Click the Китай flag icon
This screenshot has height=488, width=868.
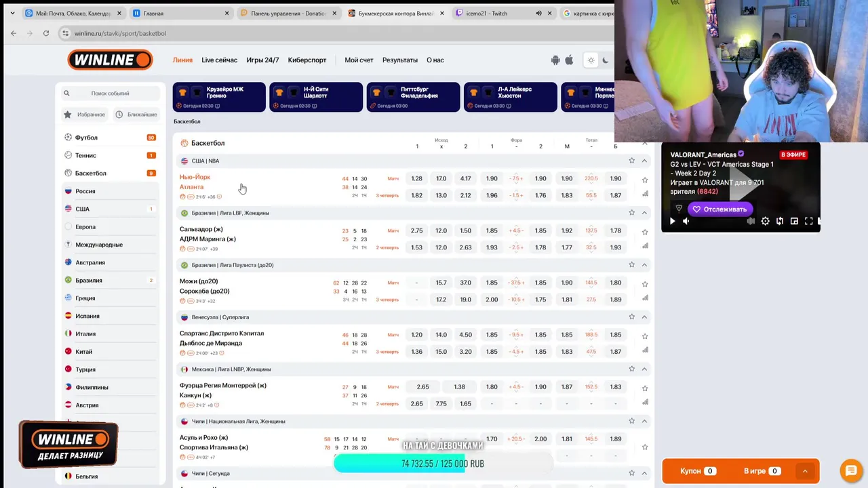(68, 352)
